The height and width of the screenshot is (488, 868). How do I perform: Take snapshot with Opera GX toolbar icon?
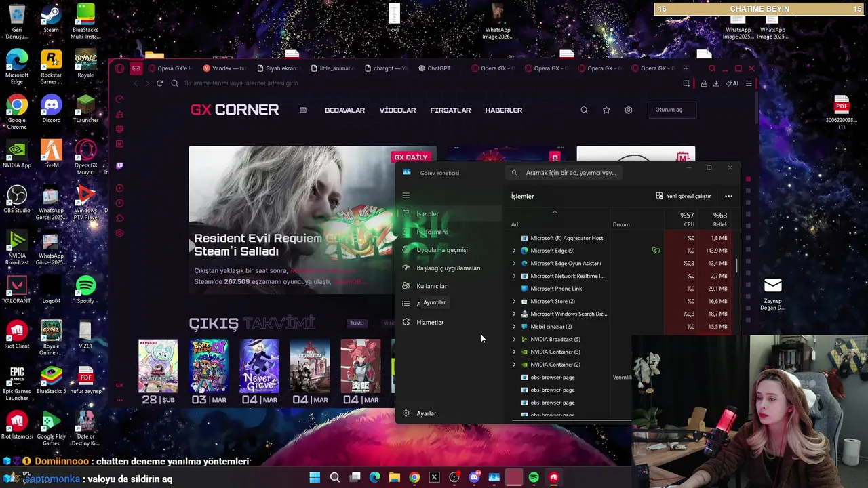[x=686, y=83]
